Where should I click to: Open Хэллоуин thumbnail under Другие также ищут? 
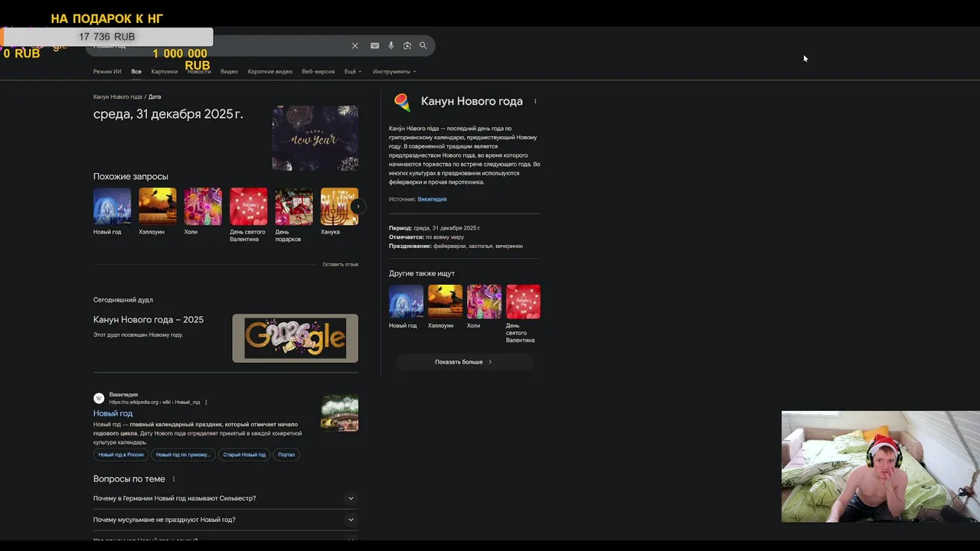445,302
